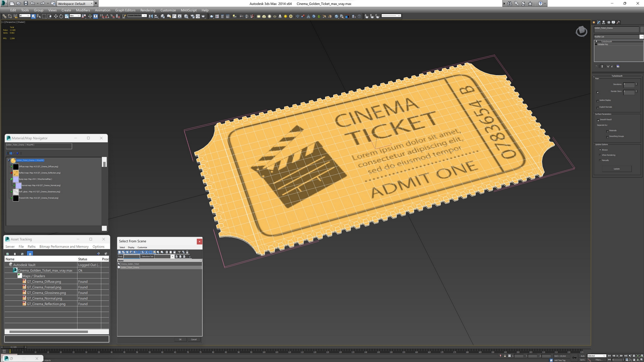Image resolution: width=644 pixels, height=362 pixels.
Task: Collapse the TurboSmooth rollout header
Action: click(617, 76)
